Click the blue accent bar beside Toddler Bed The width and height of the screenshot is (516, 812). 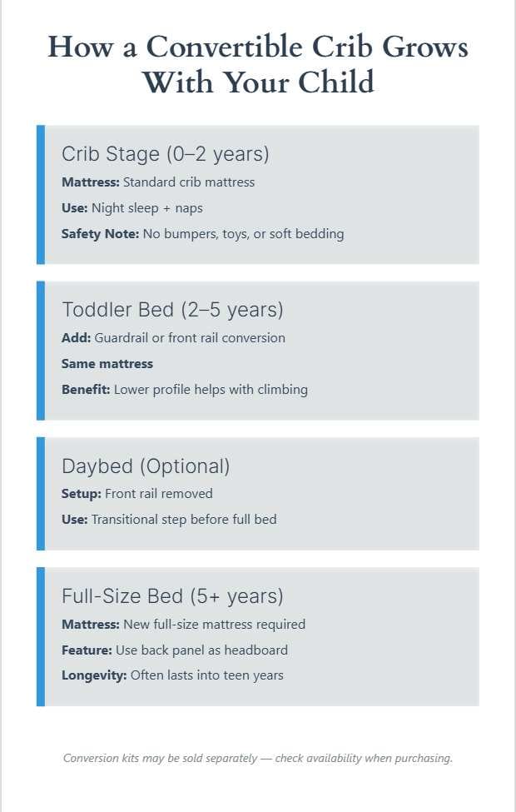click(x=41, y=351)
